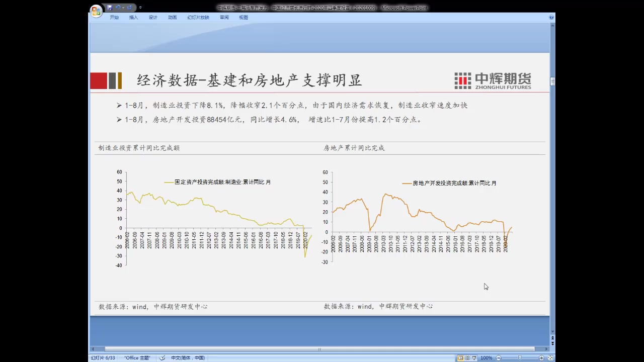
Task: Redo the last action
Action: point(129,8)
